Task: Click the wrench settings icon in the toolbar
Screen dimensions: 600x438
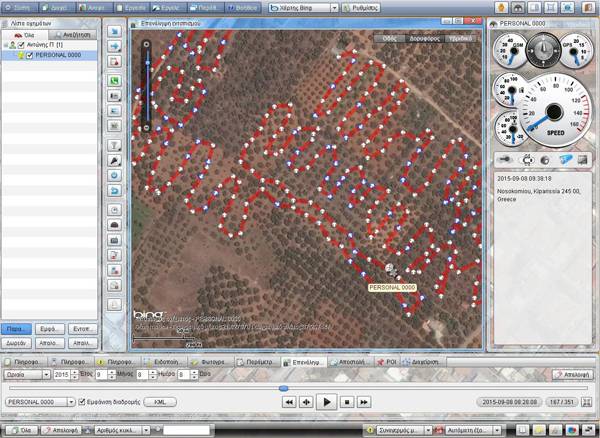Action: (x=114, y=159)
